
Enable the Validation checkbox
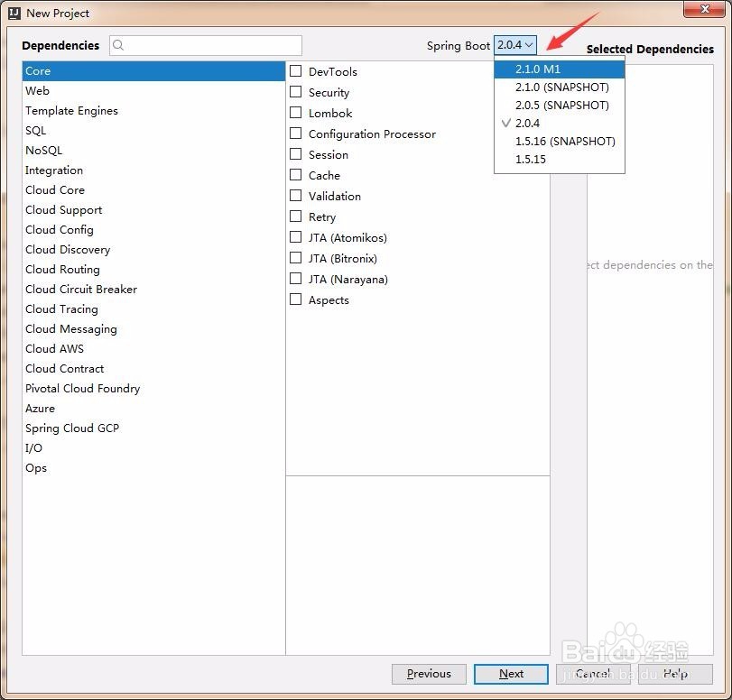(295, 196)
